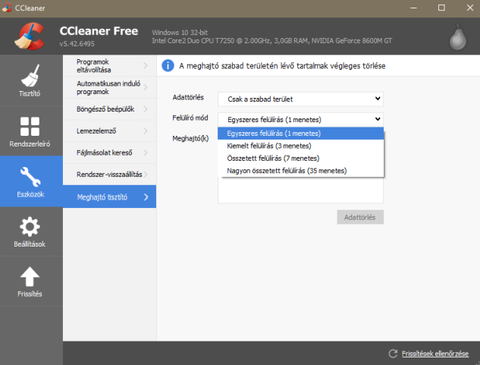Open the Beállítások settings section

[x=31, y=232]
